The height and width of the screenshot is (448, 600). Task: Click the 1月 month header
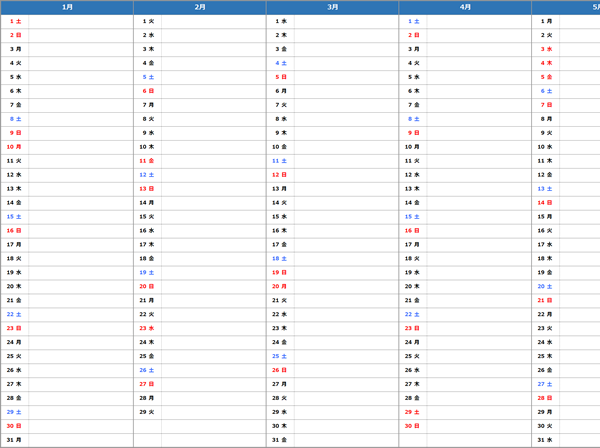67,7
